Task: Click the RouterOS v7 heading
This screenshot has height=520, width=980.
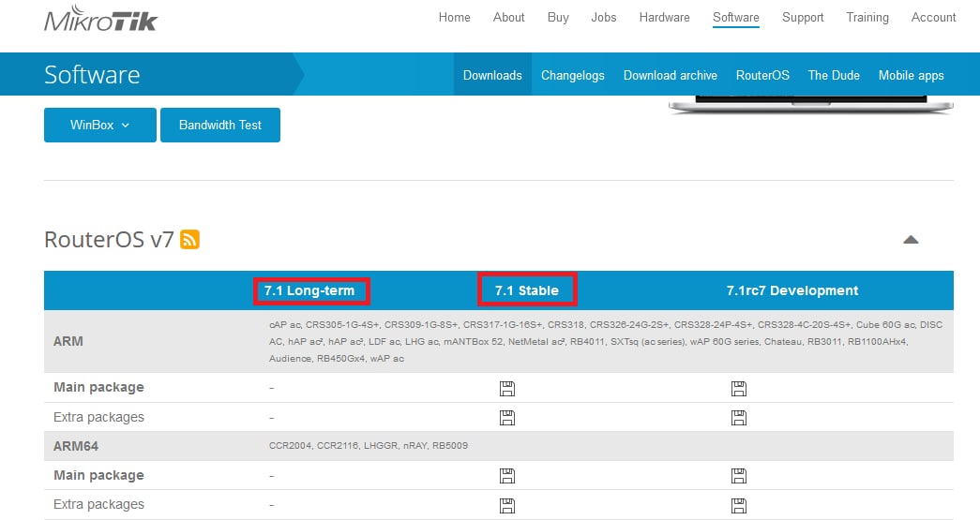Action: tap(109, 240)
